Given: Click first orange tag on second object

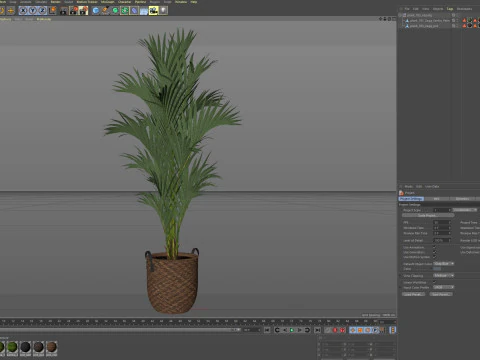Looking at the screenshot, I should [x=464, y=20].
